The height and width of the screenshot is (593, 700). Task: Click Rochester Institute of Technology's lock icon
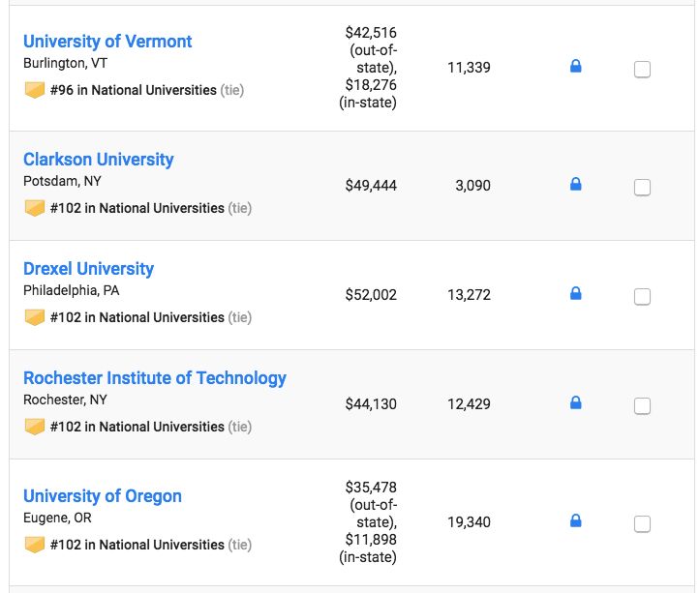click(x=575, y=402)
